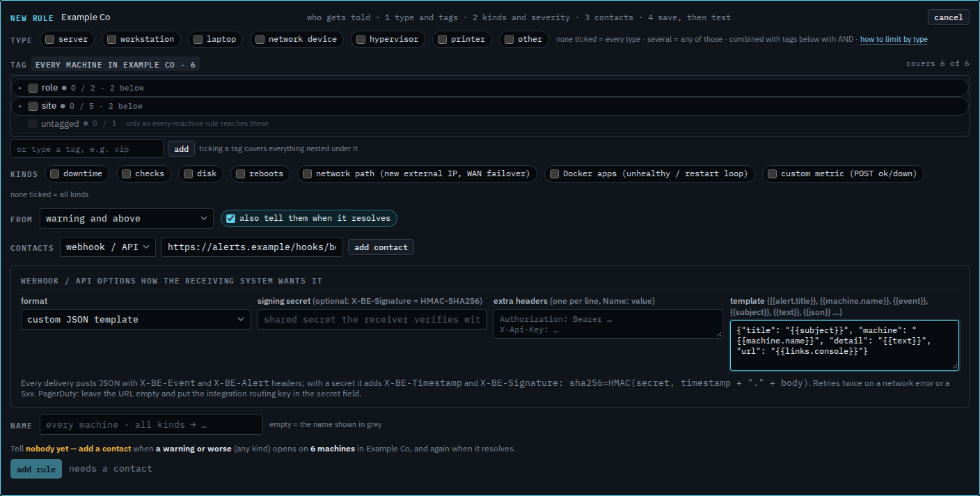The image size is (980, 496).
Task: Open the how to limit by type link
Action: coord(894,40)
